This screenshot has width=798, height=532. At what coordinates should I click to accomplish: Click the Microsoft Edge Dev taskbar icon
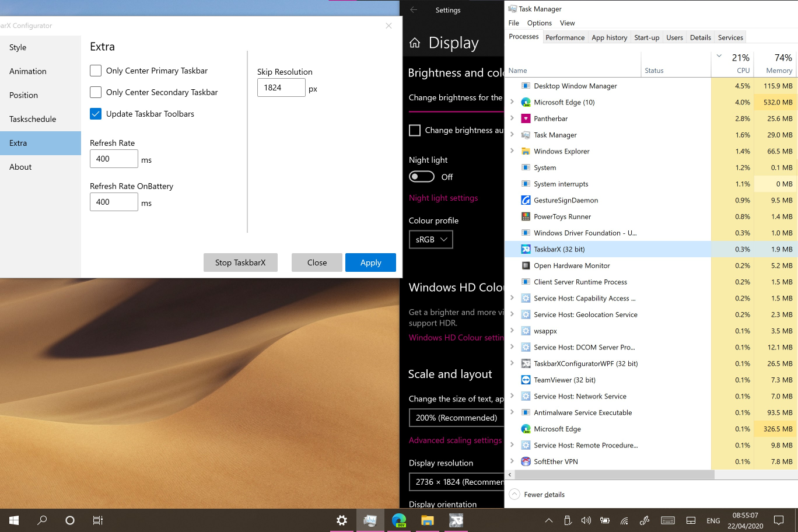pos(399,520)
